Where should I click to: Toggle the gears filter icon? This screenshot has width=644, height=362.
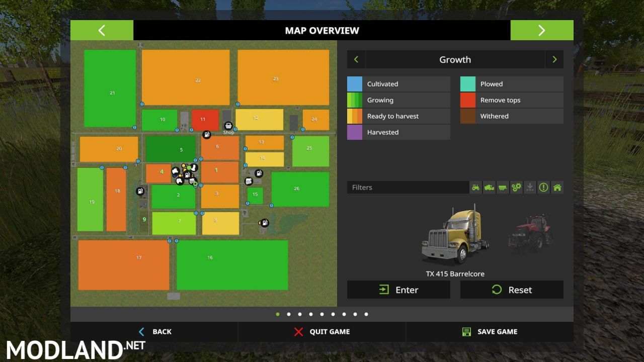tap(516, 188)
